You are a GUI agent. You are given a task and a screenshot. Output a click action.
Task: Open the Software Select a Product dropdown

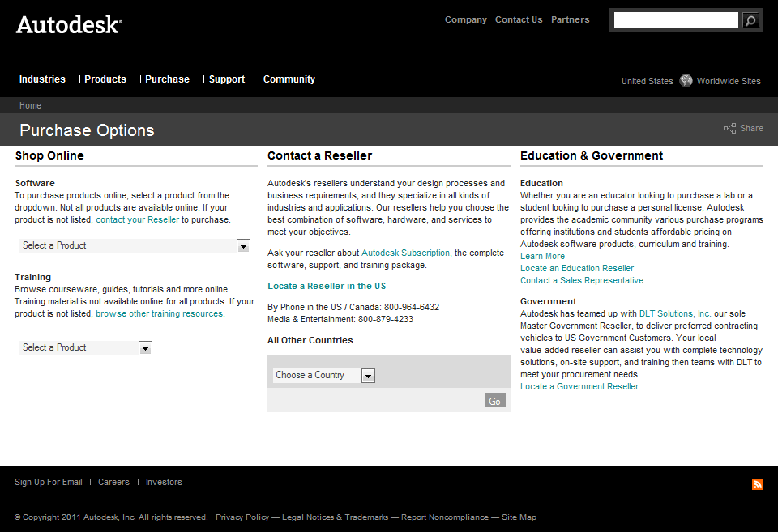tap(135, 246)
